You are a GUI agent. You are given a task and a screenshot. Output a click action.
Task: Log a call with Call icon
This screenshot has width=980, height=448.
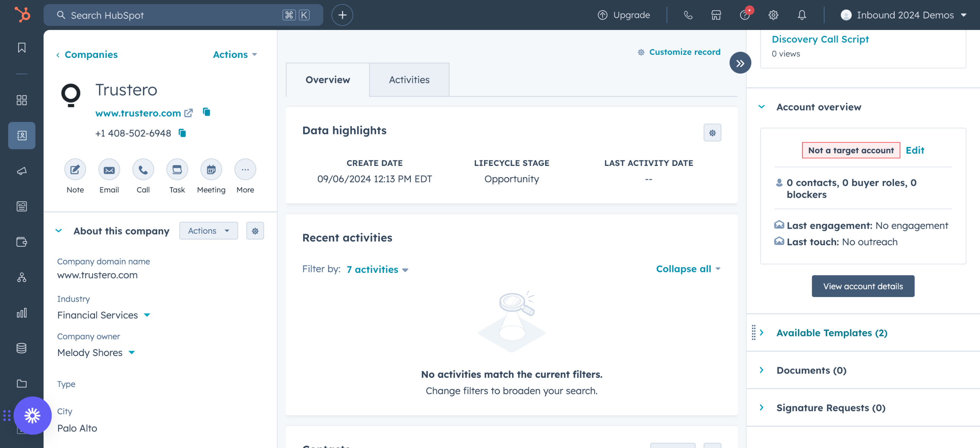coord(143,169)
